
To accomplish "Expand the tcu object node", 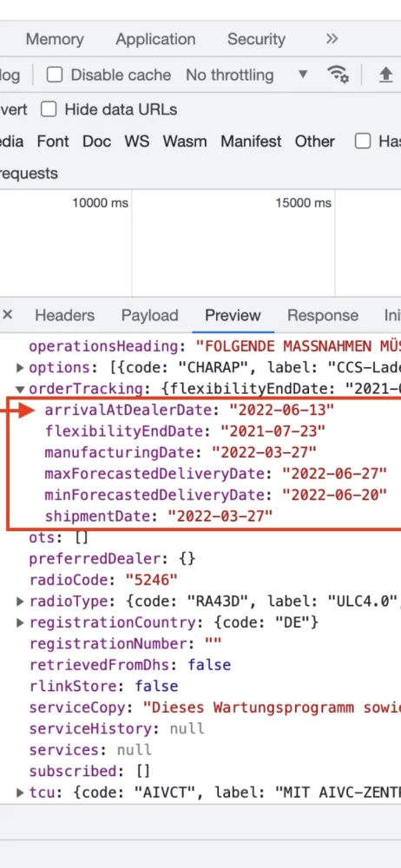I will point(21,792).
